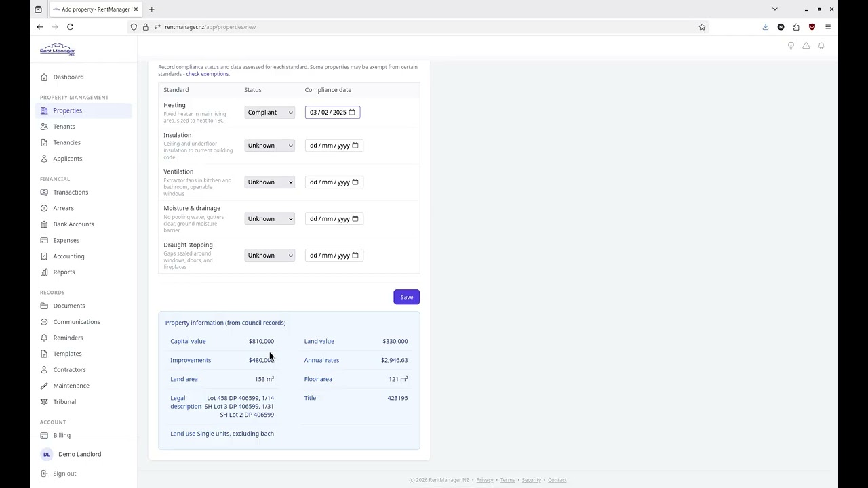This screenshot has width=868, height=488.
Task: Open the Moisture & drainage status dropdown
Action: (x=269, y=219)
